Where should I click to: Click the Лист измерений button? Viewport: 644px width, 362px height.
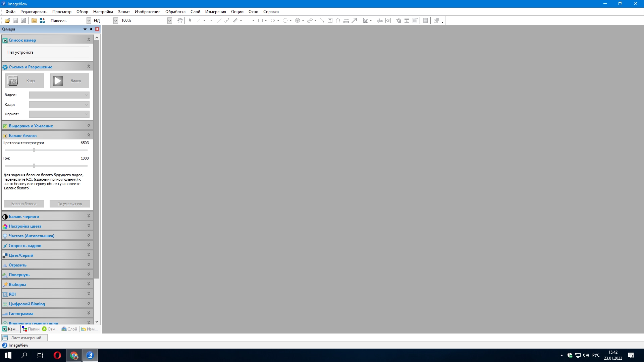[24, 338]
